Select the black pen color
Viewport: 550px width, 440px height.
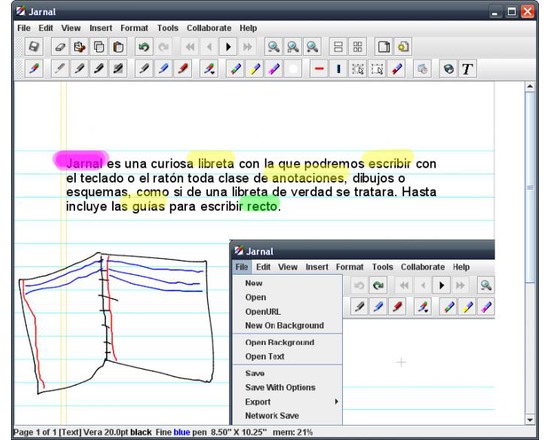(144, 69)
